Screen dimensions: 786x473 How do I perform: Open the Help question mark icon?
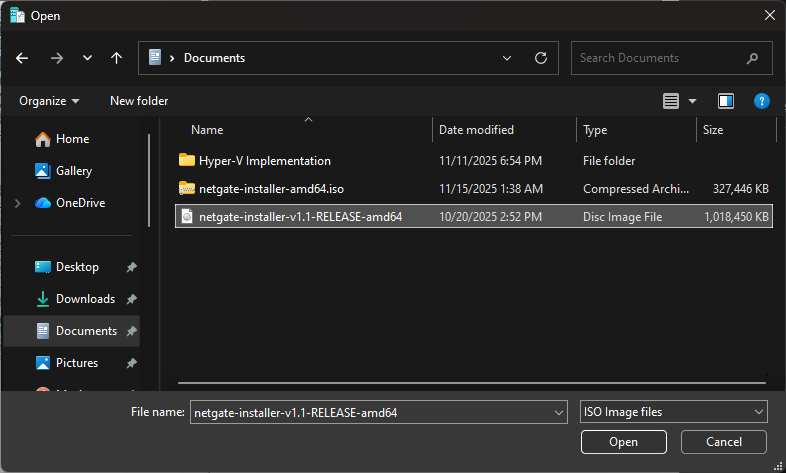[761, 101]
